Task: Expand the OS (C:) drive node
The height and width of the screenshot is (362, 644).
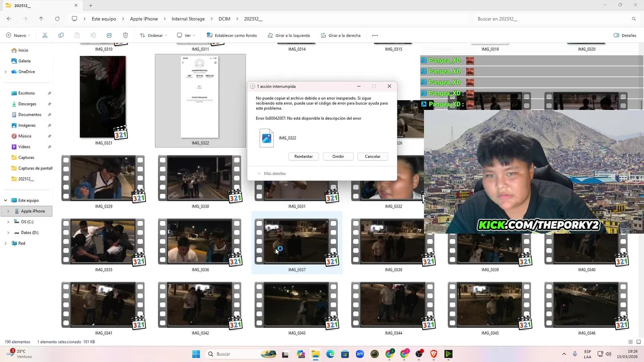Action: [8, 222]
